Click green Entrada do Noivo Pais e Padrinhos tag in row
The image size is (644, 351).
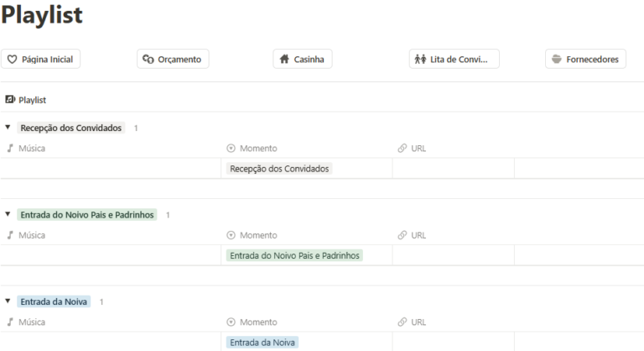[294, 255]
